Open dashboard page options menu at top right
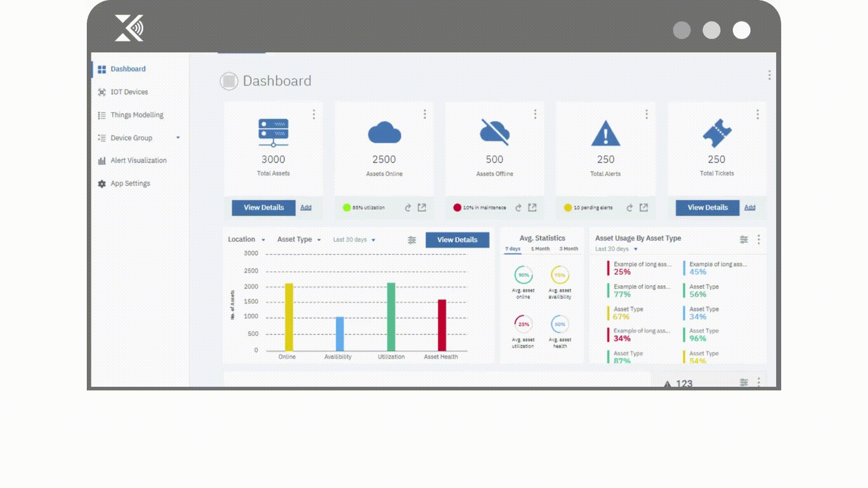This screenshot has height=488, width=868. tap(769, 75)
